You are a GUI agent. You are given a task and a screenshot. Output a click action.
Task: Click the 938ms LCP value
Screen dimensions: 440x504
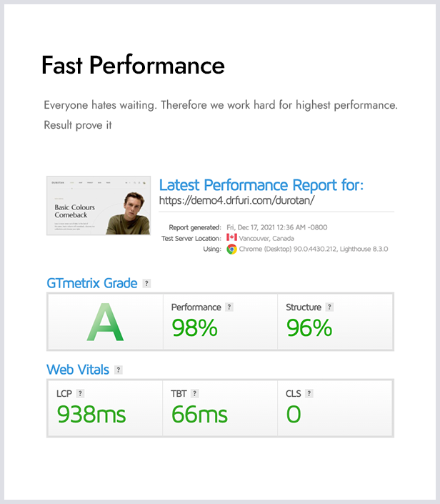(91, 414)
